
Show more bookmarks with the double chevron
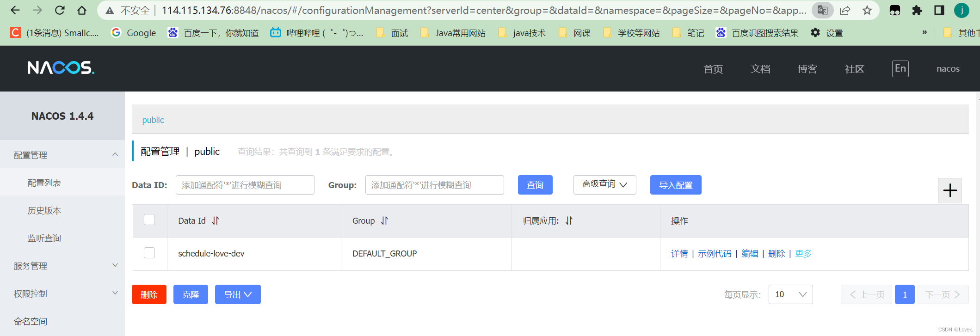click(x=925, y=32)
